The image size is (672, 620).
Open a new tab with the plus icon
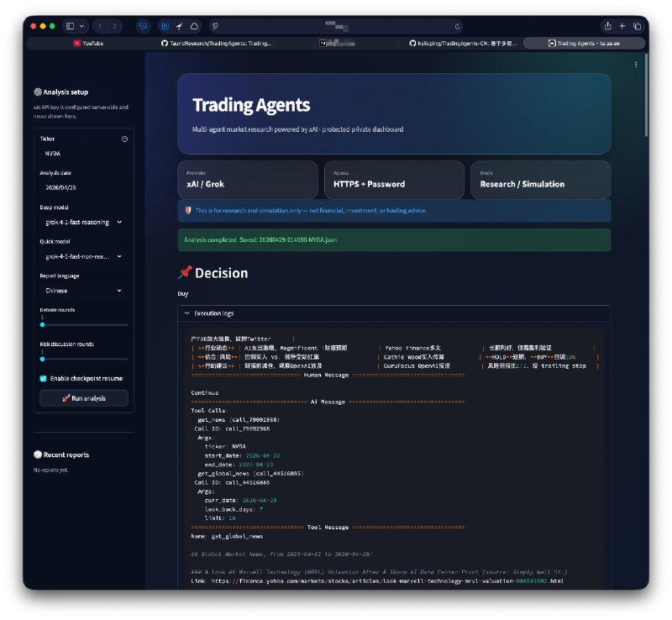pos(622,26)
